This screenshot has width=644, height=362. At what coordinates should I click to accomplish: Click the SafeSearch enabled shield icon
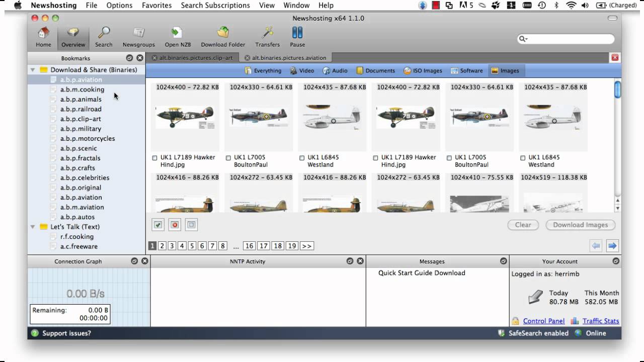point(501,333)
